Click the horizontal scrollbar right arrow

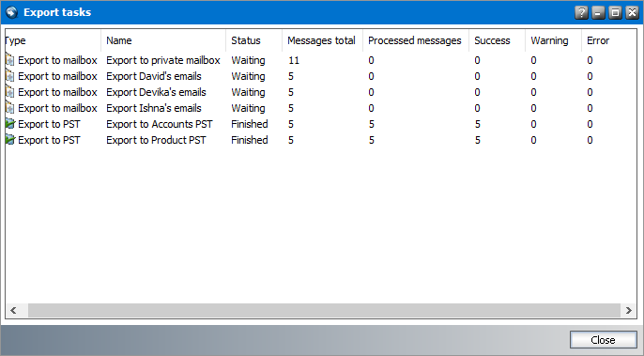628,310
